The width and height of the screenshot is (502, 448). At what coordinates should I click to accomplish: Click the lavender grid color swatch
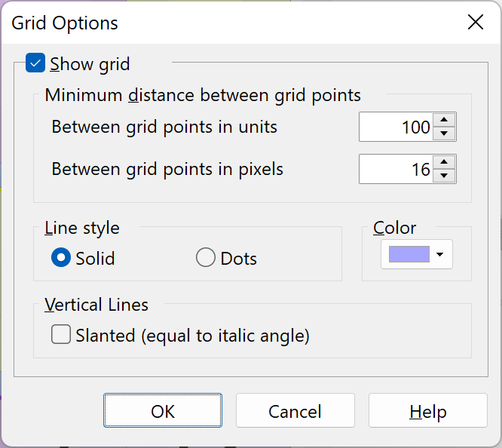tap(409, 254)
